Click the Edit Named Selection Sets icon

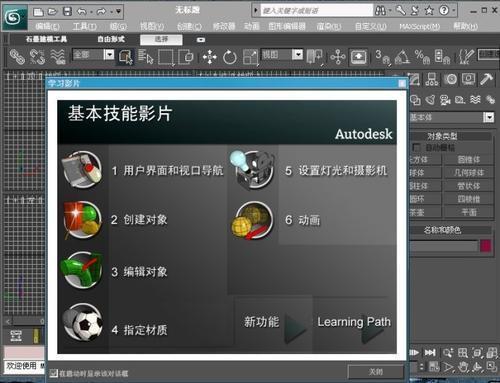[x=465, y=57]
